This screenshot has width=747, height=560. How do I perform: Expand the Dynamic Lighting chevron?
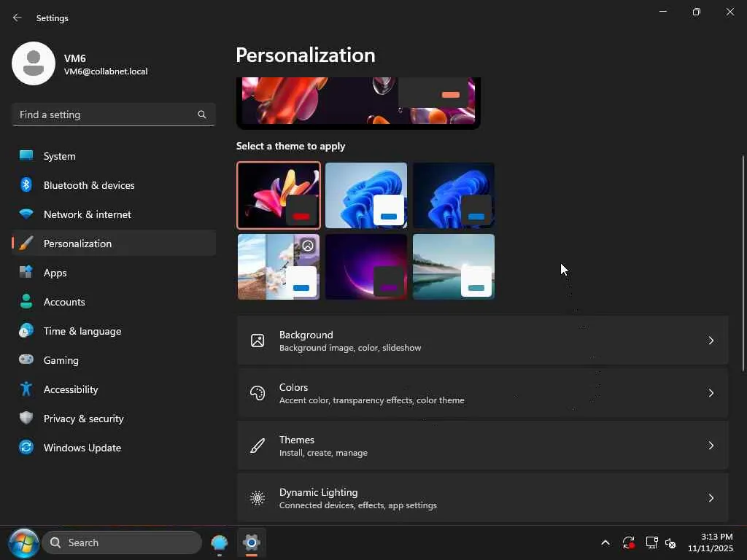coord(711,498)
